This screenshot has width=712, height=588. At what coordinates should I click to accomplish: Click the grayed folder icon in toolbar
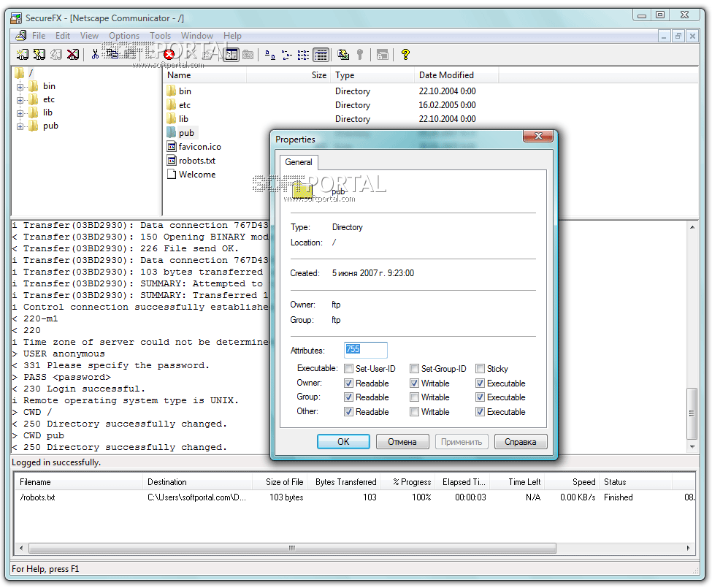pyautogui.click(x=248, y=55)
